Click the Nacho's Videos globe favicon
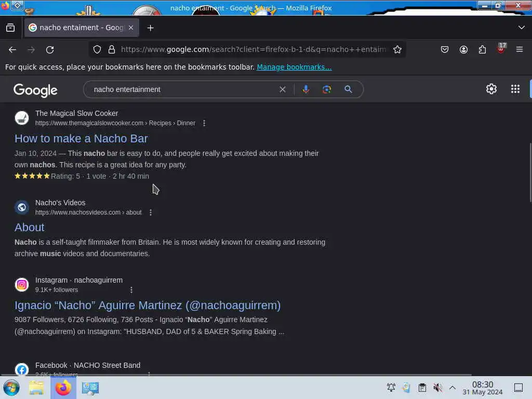The height and width of the screenshot is (399, 532). [22, 207]
